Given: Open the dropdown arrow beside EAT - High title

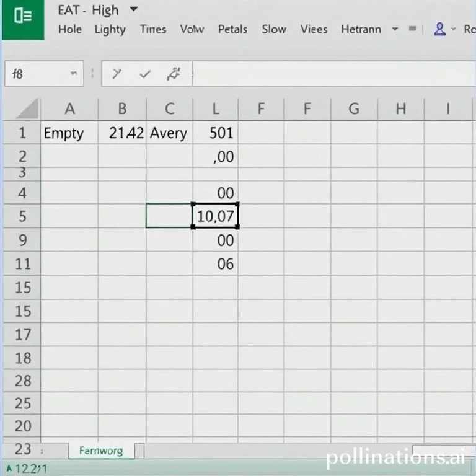Looking at the screenshot, I should pyautogui.click(x=133, y=11).
